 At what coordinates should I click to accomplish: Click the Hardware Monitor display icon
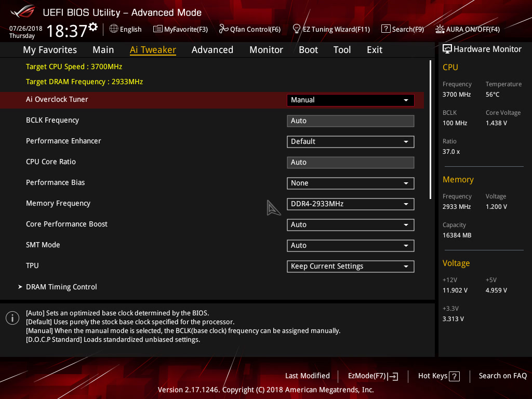[447, 49]
